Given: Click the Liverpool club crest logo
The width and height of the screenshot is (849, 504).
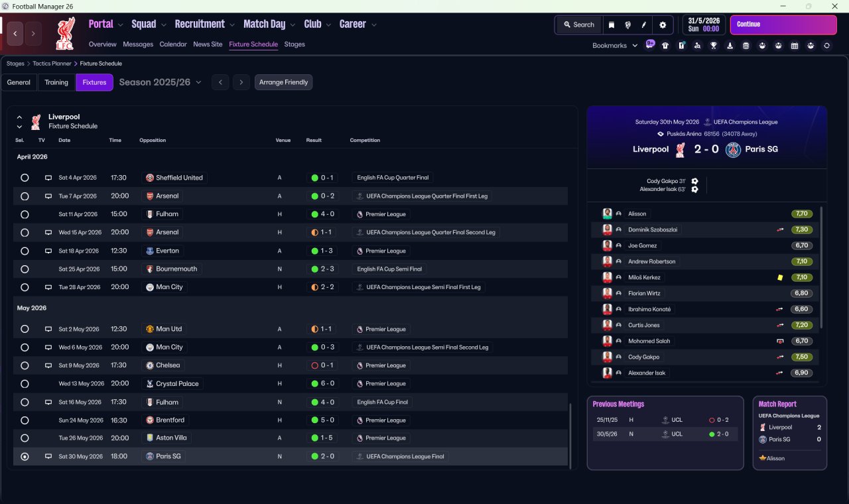Looking at the screenshot, I should 65,34.
